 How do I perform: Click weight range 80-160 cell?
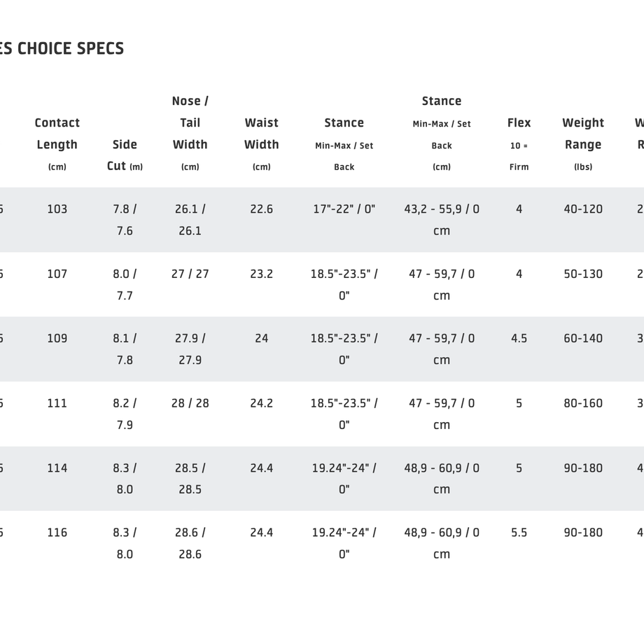[x=583, y=403]
